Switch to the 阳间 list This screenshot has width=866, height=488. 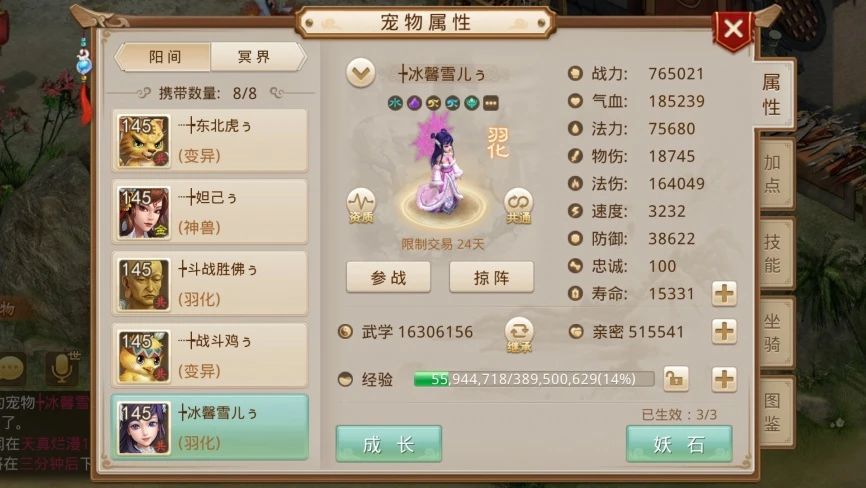click(163, 57)
